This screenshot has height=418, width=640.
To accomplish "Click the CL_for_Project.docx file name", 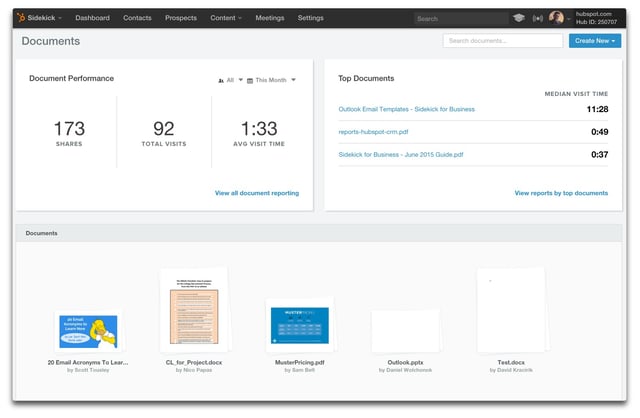I will tap(194, 362).
